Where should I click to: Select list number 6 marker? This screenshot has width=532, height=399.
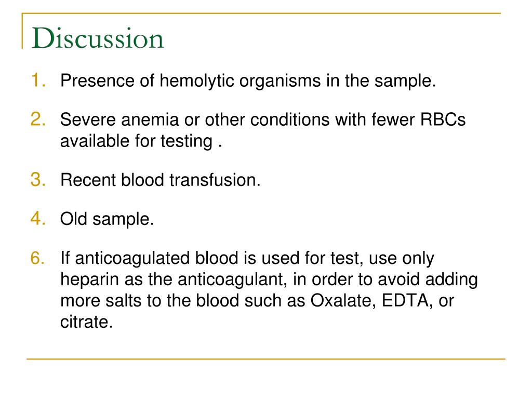point(37,258)
